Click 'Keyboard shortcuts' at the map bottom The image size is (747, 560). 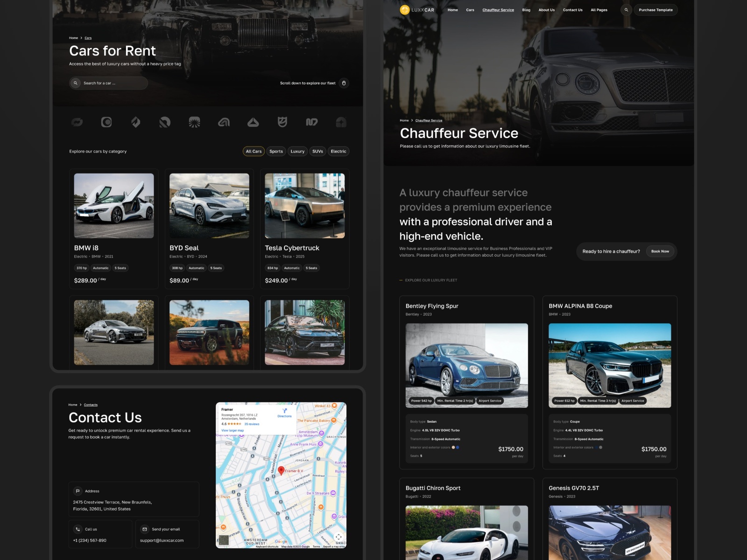(267, 546)
